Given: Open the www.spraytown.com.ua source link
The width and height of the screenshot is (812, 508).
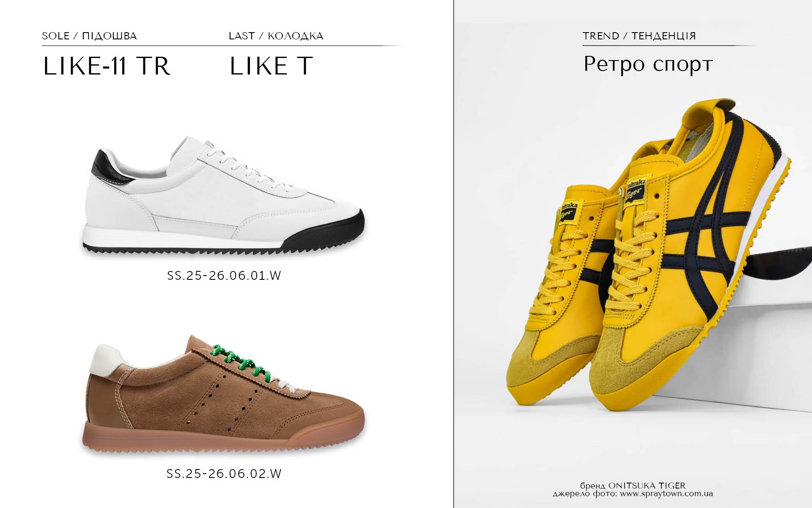Looking at the screenshot, I should click(x=667, y=494).
